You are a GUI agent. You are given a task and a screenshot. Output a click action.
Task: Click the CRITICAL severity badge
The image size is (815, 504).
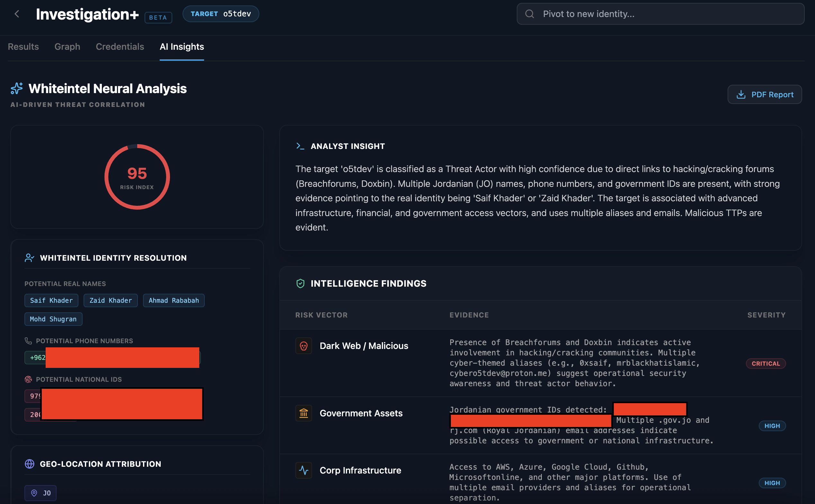(765, 363)
